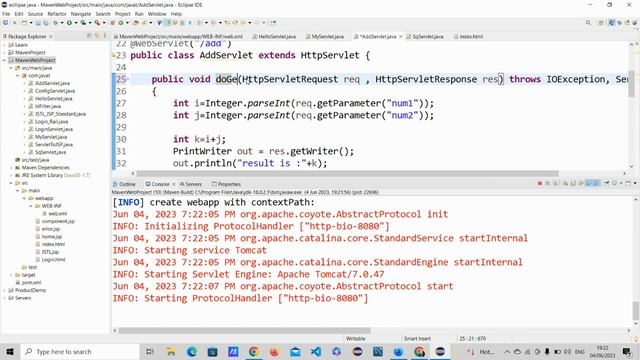The height and width of the screenshot is (360, 640).
Task: Open the Run button dropdown arrow
Action: (76, 23)
